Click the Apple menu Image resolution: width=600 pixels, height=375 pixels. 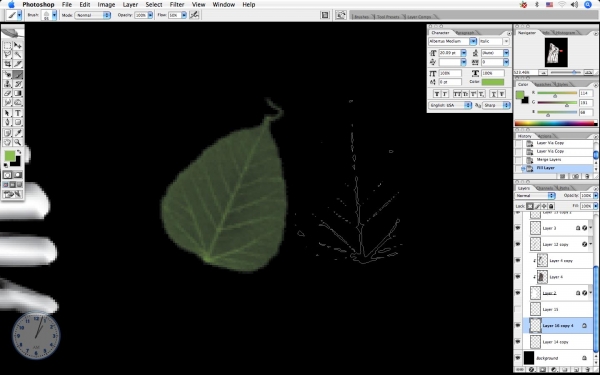[11, 5]
